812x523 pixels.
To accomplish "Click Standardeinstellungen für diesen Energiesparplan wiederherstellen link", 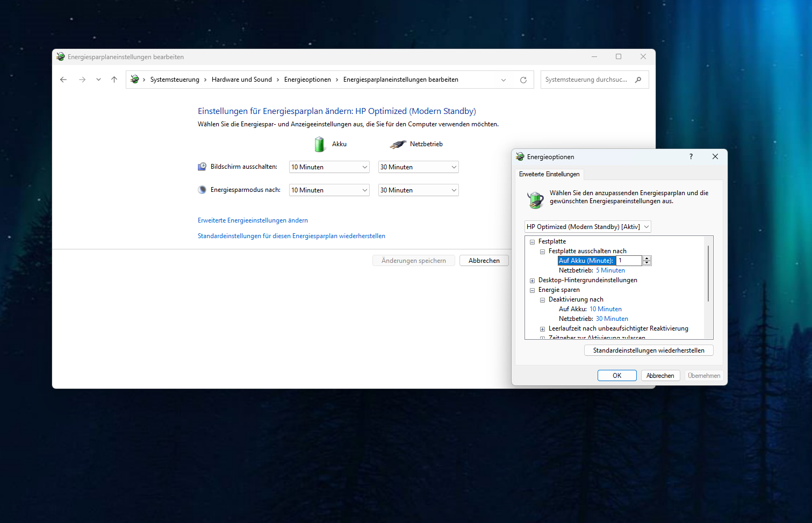I will [x=291, y=236].
